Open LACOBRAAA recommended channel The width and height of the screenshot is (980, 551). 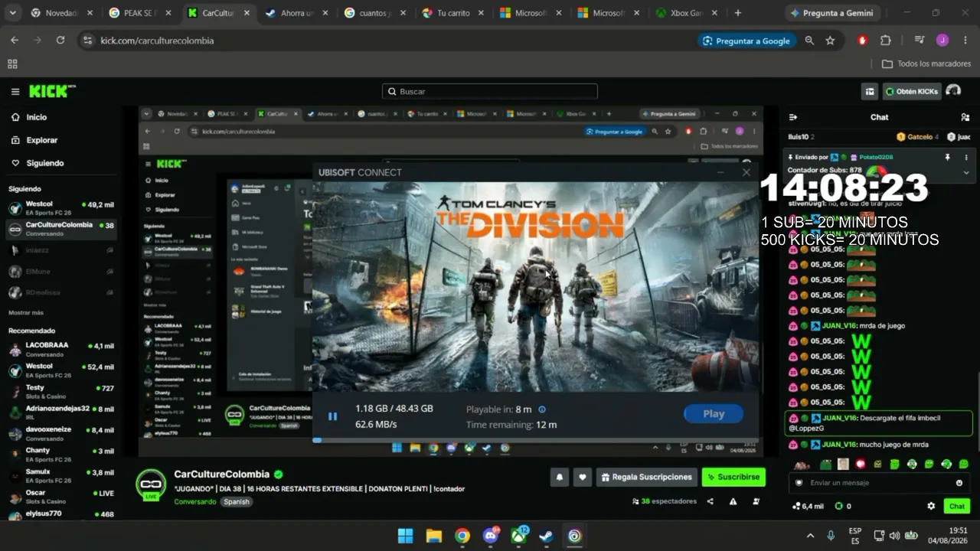pyautogui.click(x=61, y=349)
